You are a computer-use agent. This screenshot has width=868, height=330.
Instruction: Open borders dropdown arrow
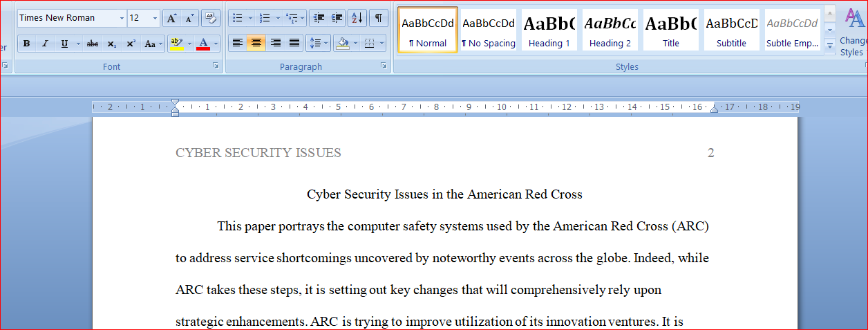pyautogui.click(x=383, y=44)
